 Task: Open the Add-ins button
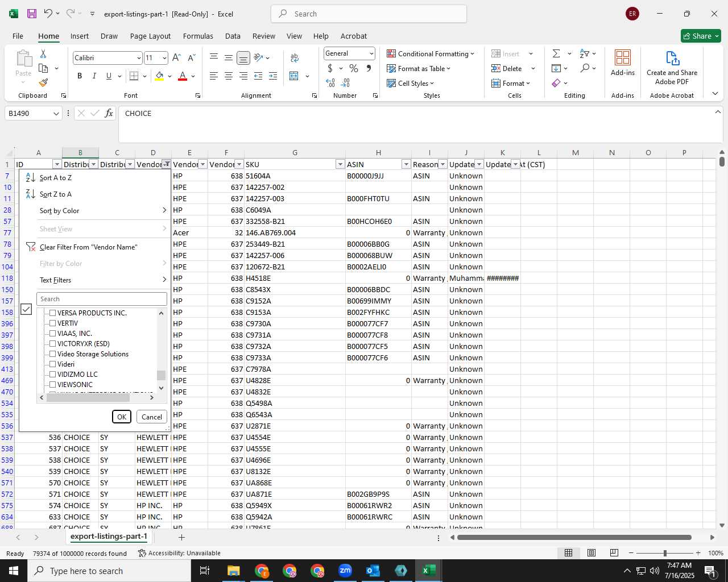(x=623, y=63)
